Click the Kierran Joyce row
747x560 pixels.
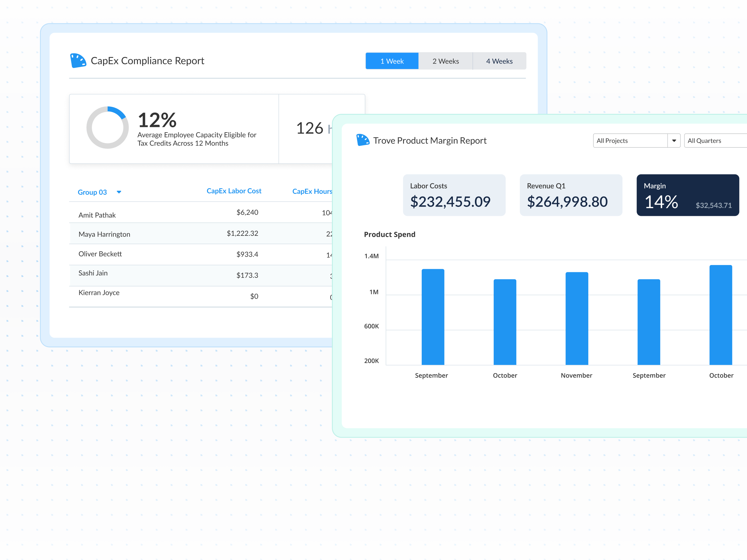(99, 293)
